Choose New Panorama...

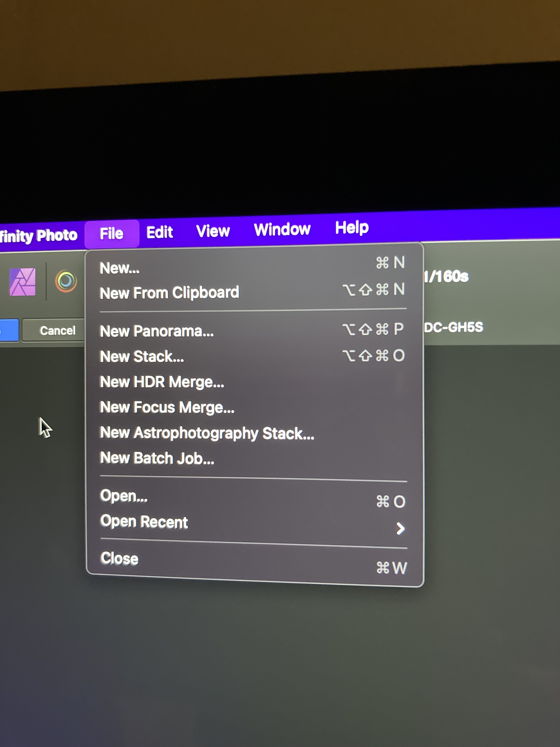(x=253, y=331)
